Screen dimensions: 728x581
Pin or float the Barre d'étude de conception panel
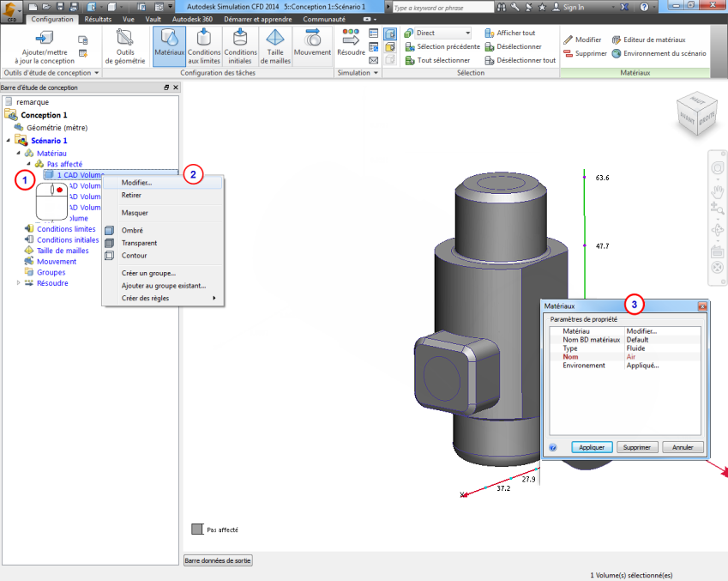click(x=166, y=88)
